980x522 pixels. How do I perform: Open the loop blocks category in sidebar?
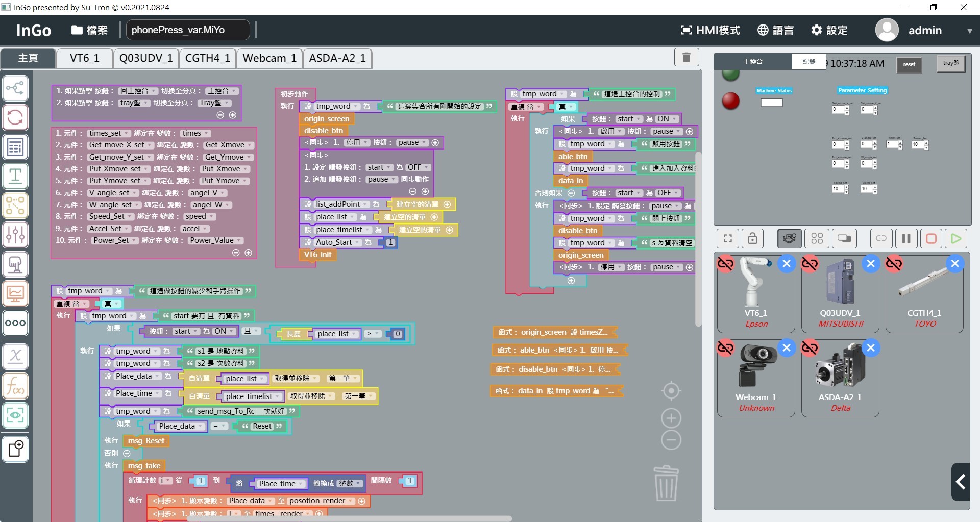click(x=15, y=117)
